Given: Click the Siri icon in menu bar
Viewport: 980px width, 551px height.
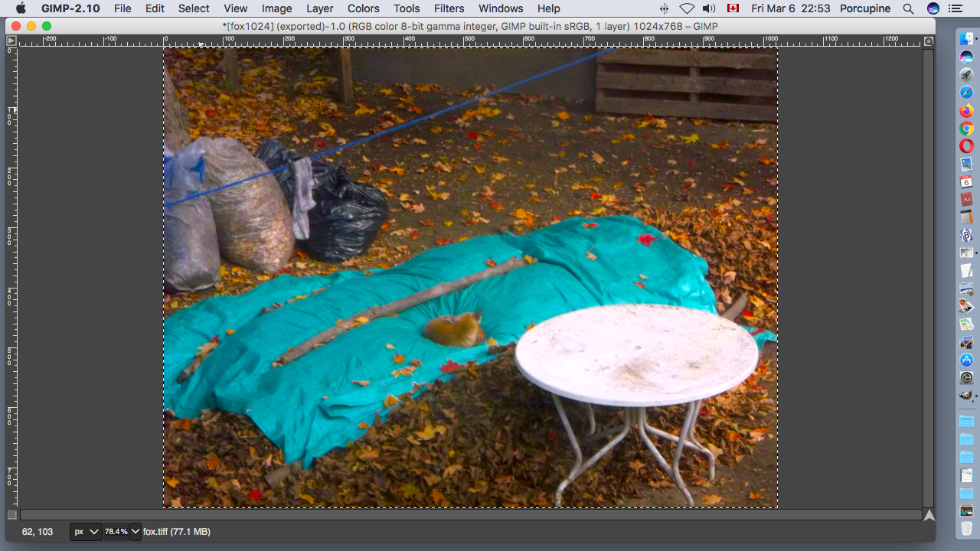Looking at the screenshot, I should click(x=933, y=8).
